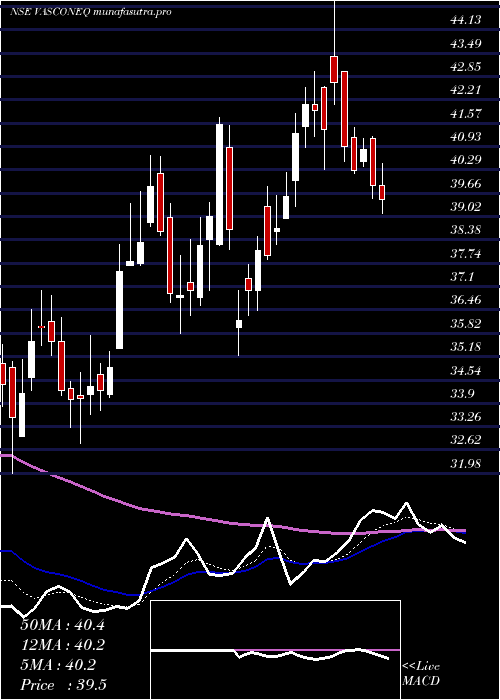This screenshot has width=500, height=700.
Task: Select the 37.1 price axis label
Action: [x=462, y=277]
